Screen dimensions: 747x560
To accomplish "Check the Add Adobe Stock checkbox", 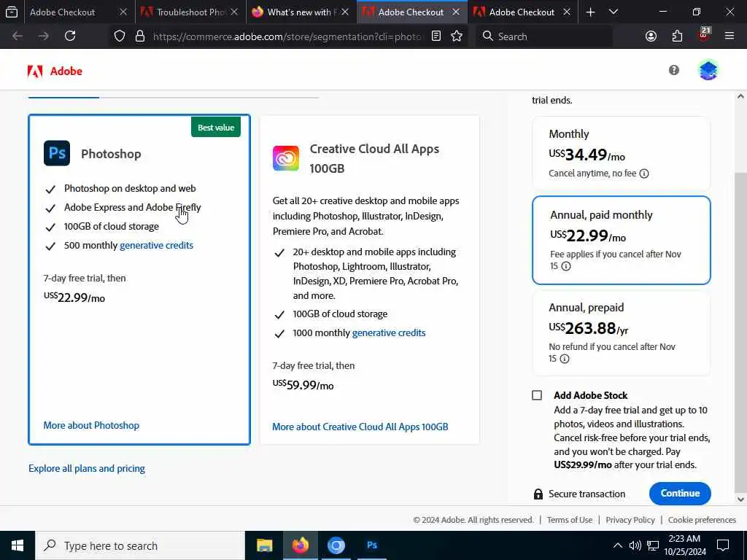I will (537, 395).
